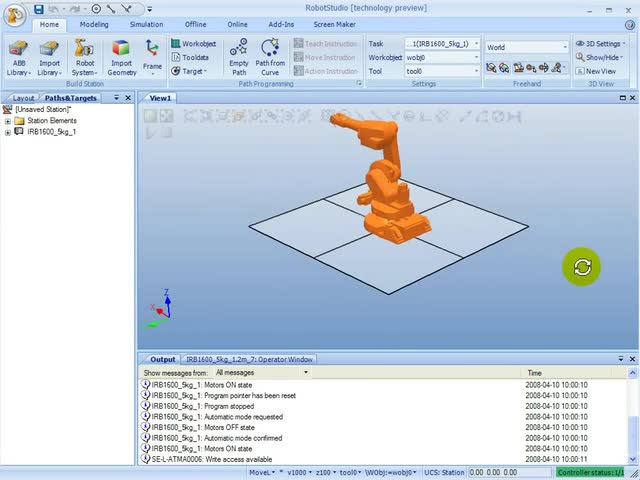Open the Customize Quick Access Toolbar arrow
This screenshot has width=640, height=480.
(150, 9)
